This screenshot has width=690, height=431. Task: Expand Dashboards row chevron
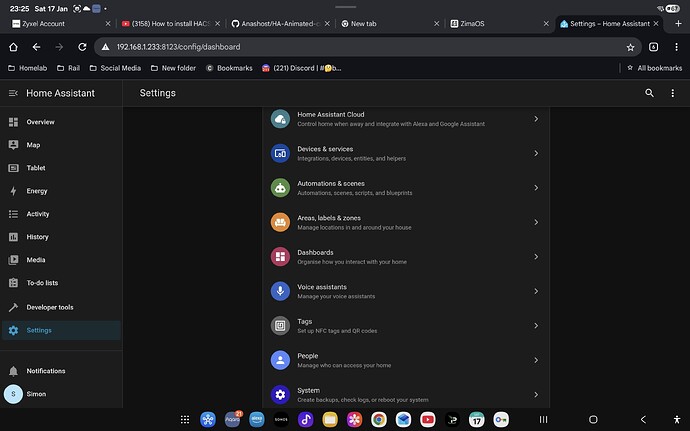tap(536, 257)
